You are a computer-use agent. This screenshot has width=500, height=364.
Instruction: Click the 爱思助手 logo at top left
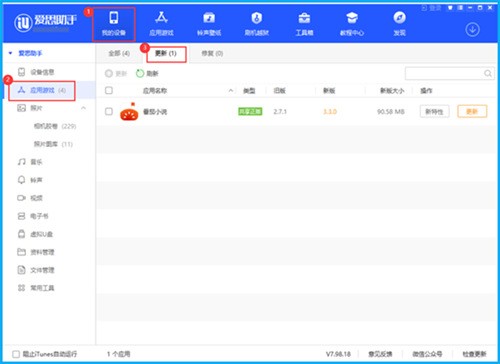coord(45,23)
